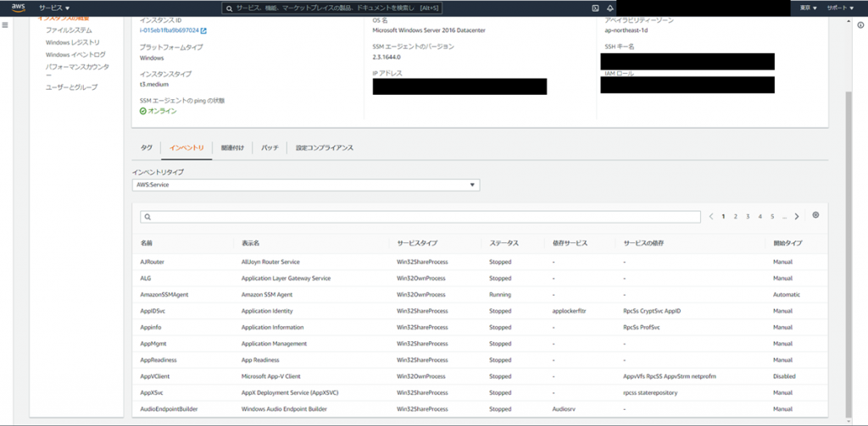This screenshot has width=868, height=426.
Task: Go to page 2 of inventory
Action: click(x=736, y=217)
